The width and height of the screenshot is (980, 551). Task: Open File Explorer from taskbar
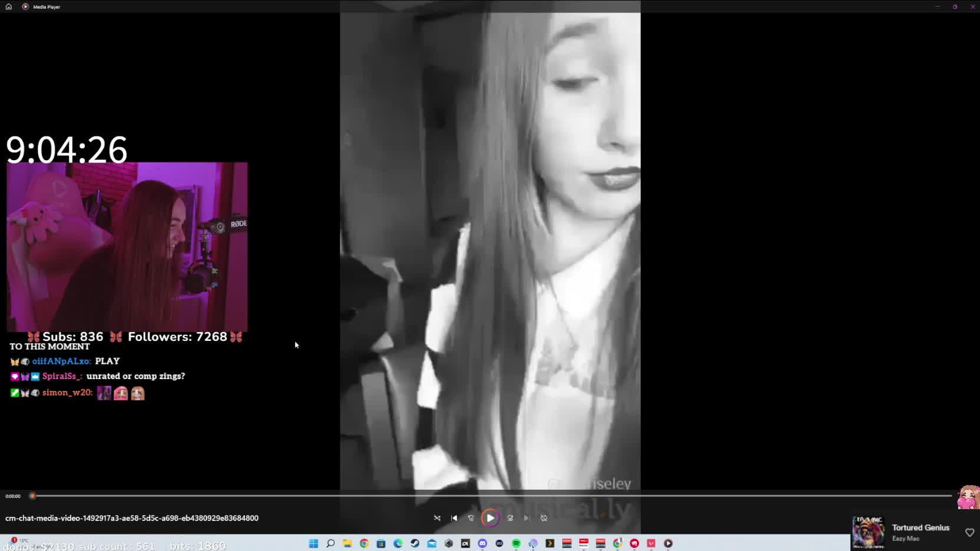[347, 543]
